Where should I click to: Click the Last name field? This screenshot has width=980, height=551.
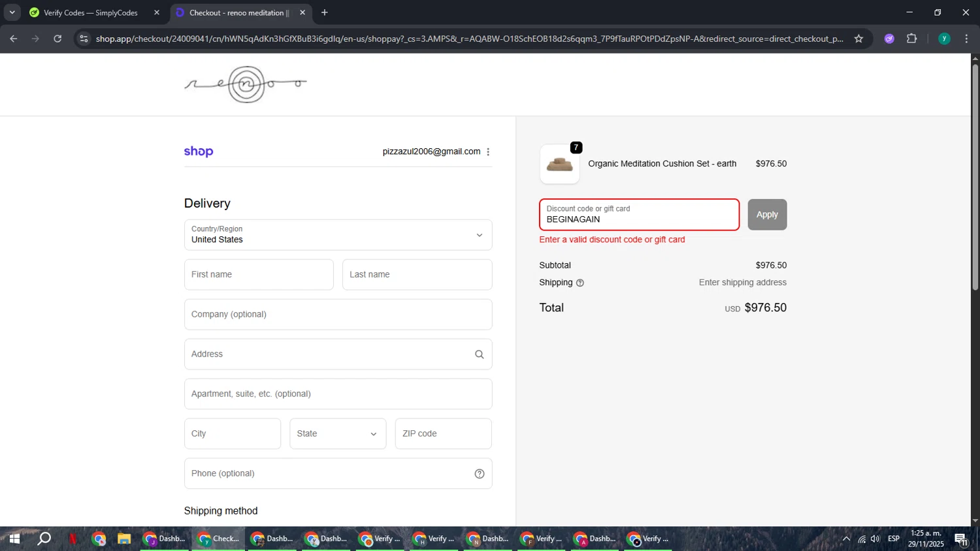(417, 275)
